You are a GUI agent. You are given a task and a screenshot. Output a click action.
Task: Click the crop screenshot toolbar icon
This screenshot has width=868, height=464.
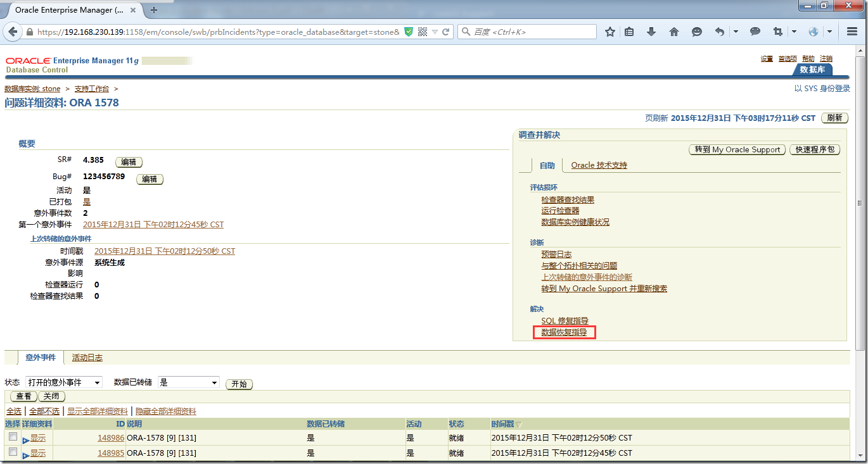(x=778, y=32)
